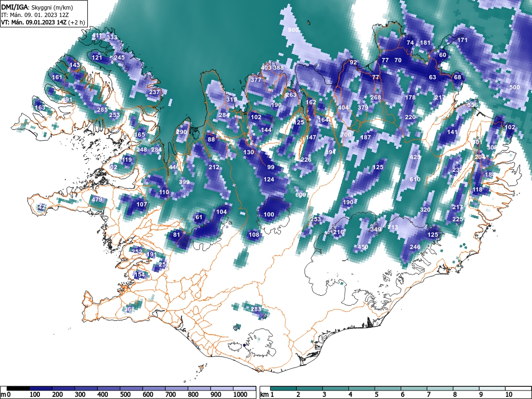This screenshot has height=399, width=532.
Task: Pick the palest lavender legend swatch after 1000
Action: (x=245, y=388)
